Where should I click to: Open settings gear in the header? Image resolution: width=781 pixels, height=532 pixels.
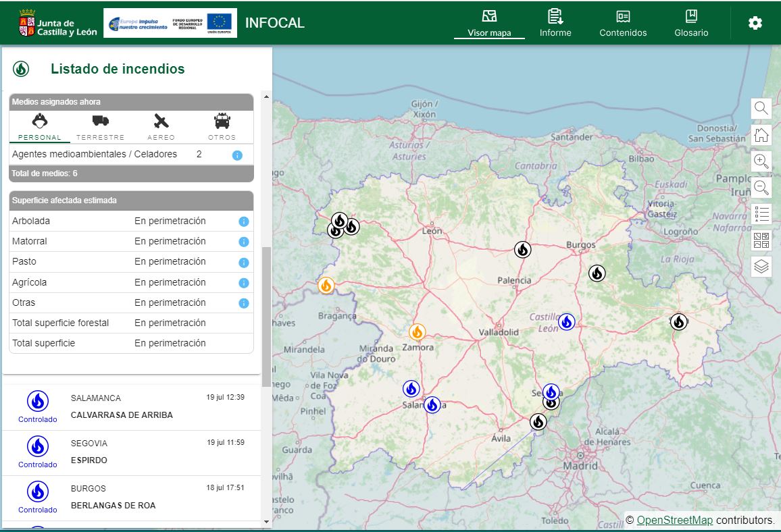(755, 23)
